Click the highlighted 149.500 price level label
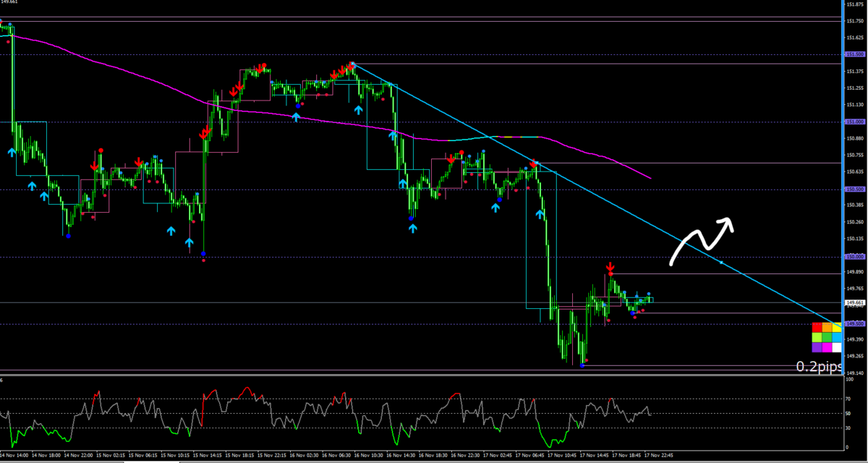 856,323
